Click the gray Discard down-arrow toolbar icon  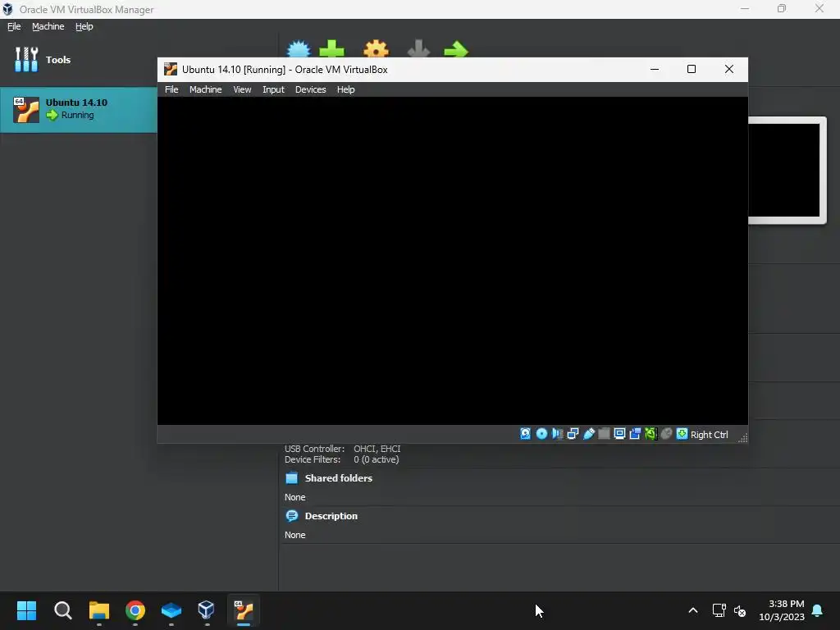pos(418,48)
